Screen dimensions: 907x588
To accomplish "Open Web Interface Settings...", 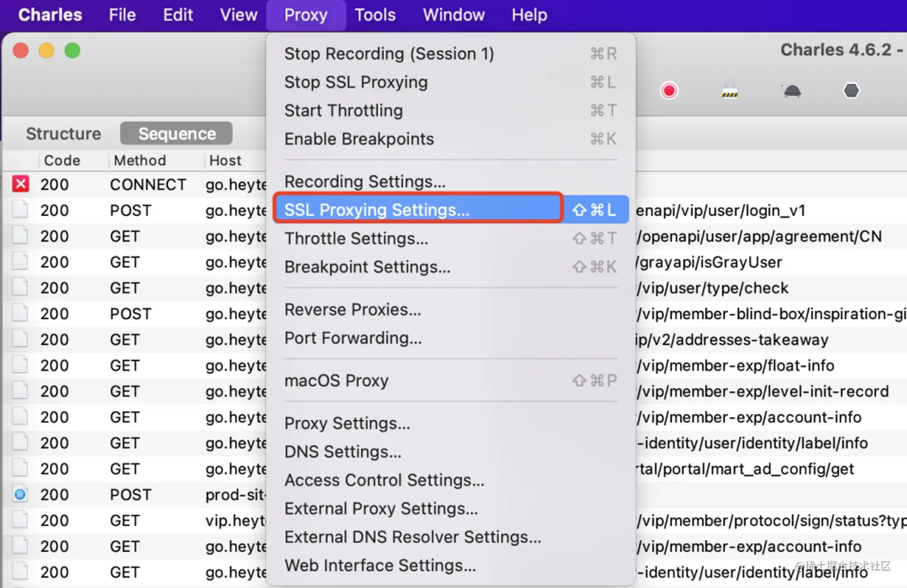I will click(x=451, y=565).
